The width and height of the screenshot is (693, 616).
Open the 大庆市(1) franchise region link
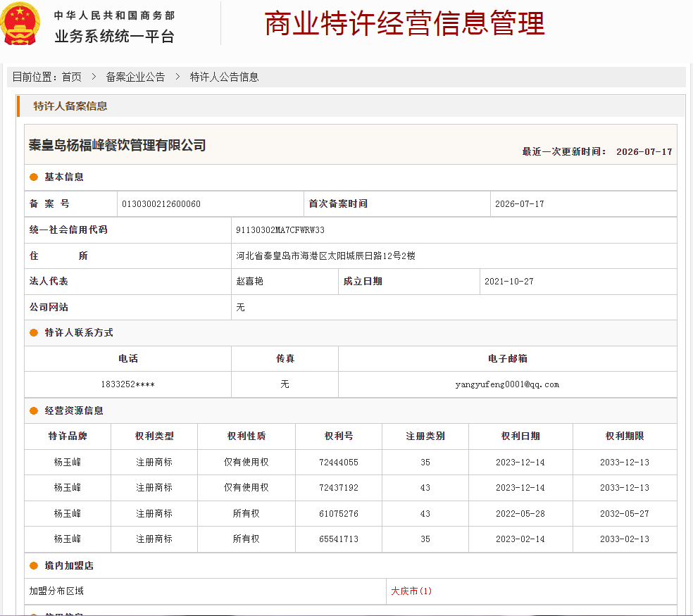411,591
